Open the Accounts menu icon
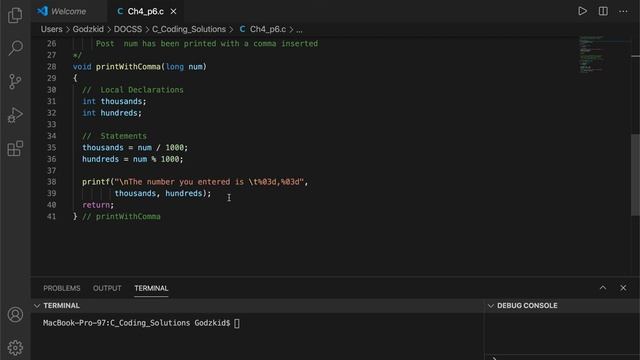Viewport: 640px width, 360px height. pyautogui.click(x=15, y=315)
